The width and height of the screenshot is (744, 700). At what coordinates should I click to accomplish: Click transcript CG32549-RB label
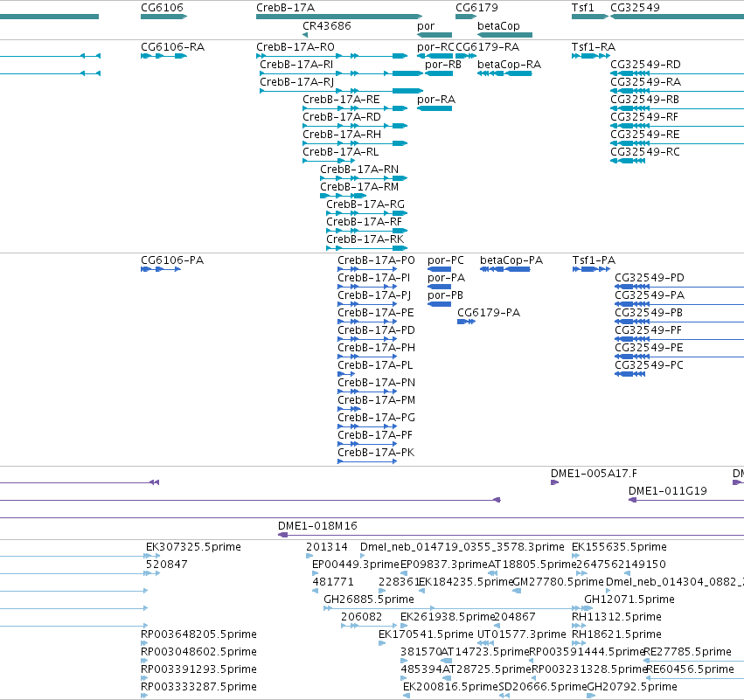point(645,100)
